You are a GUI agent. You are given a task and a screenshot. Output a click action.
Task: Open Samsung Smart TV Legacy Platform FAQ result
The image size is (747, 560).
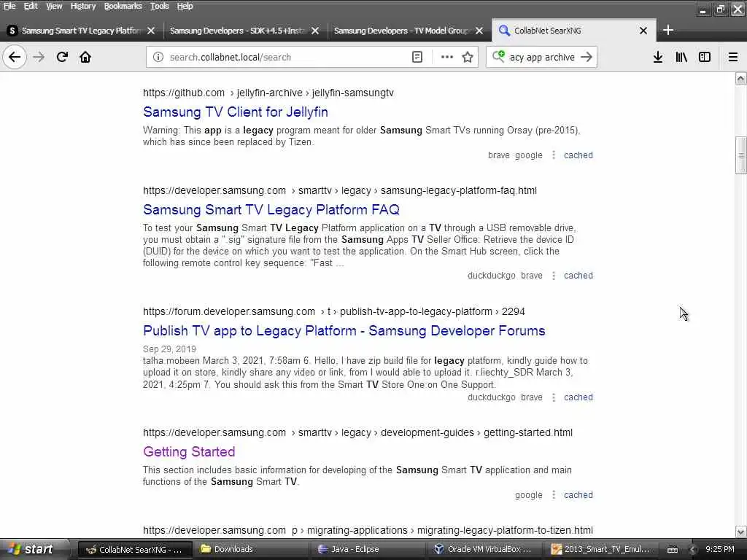(271, 209)
